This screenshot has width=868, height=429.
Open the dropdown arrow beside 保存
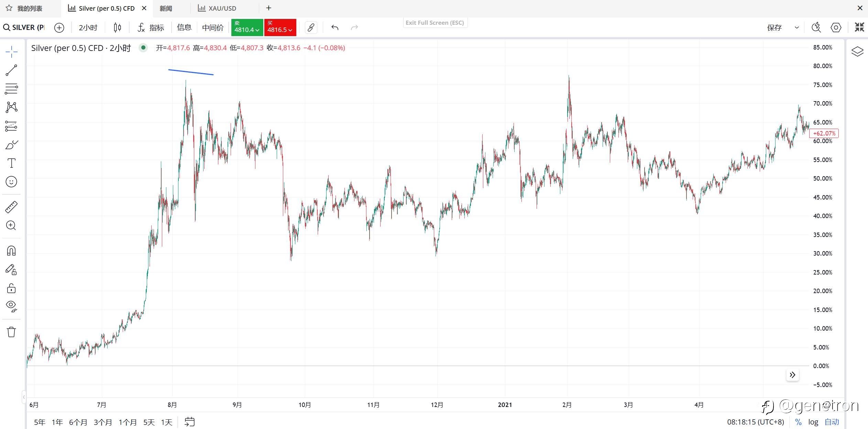point(796,28)
